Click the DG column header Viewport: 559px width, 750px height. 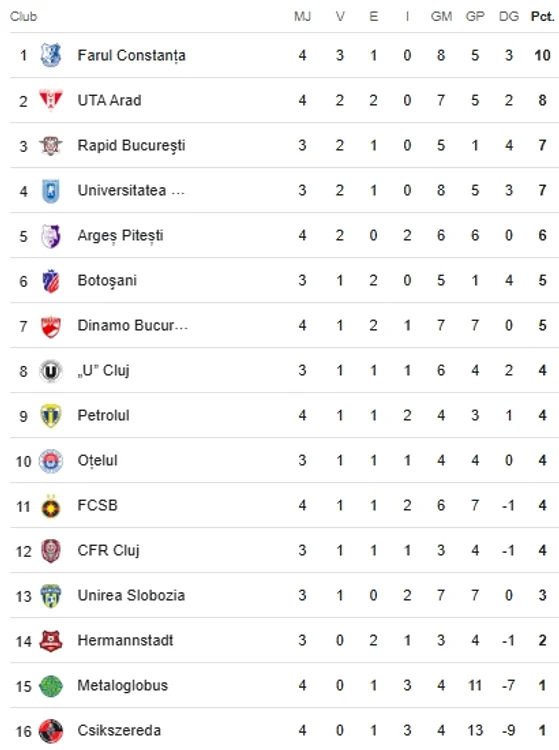tap(508, 16)
